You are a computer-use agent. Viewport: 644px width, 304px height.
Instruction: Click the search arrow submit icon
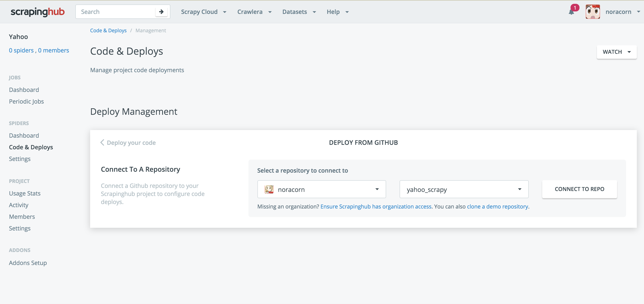[x=161, y=12]
